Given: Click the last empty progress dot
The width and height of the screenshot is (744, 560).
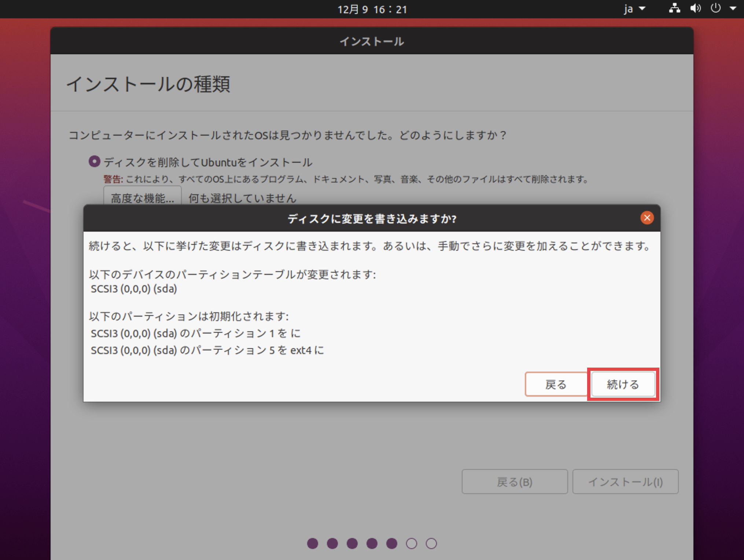Looking at the screenshot, I should (431, 544).
